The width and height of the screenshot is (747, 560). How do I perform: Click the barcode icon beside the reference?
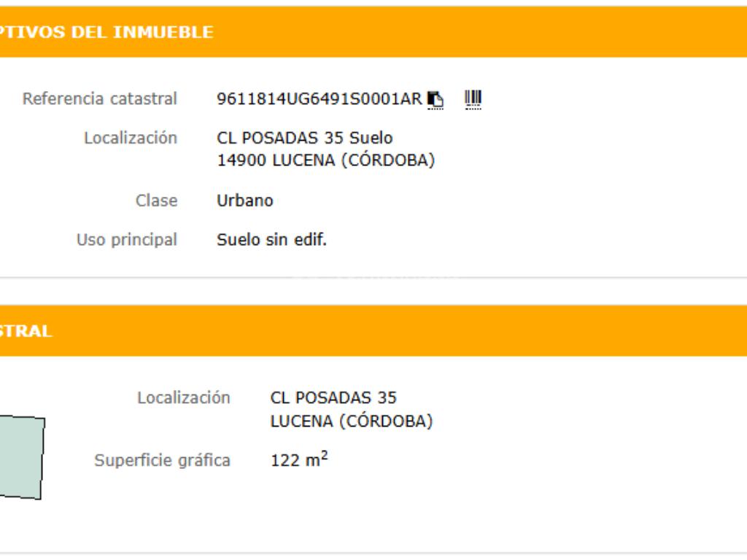pyautogui.click(x=473, y=98)
